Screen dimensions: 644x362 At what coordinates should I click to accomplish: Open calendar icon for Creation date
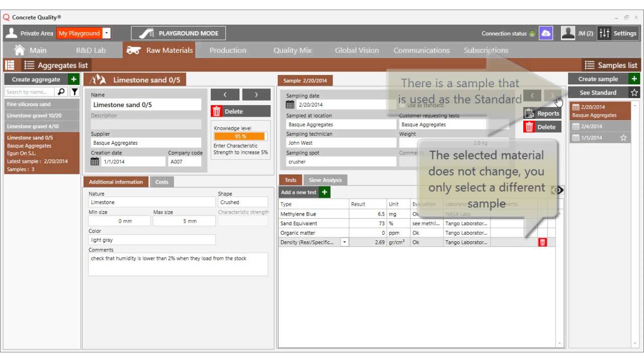95,161
